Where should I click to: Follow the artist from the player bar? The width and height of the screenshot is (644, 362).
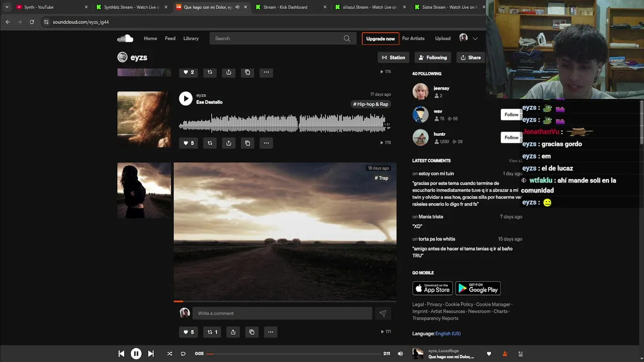pos(505,353)
